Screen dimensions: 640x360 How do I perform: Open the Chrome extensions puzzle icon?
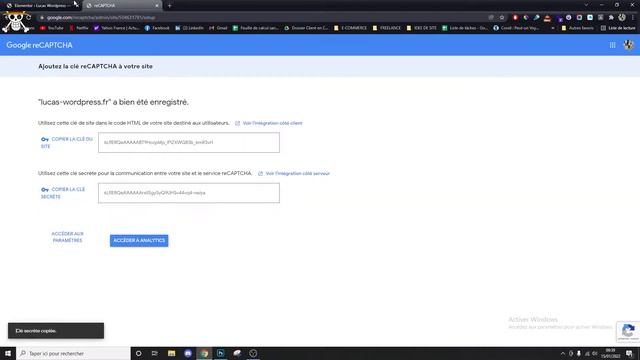pyautogui.click(x=611, y=18)
